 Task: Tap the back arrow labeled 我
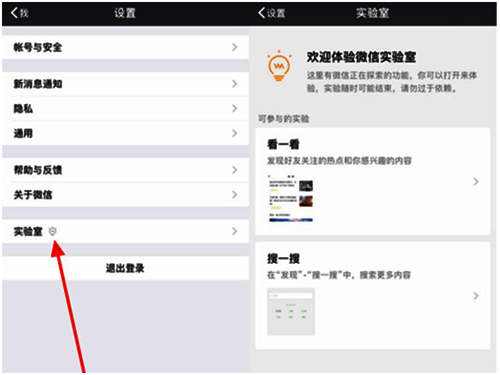(19, 13)
